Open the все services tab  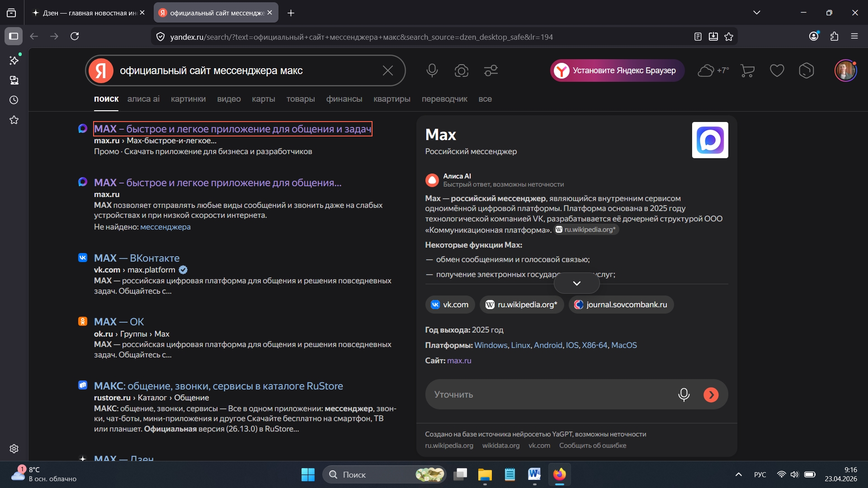(x=485, y=99)
